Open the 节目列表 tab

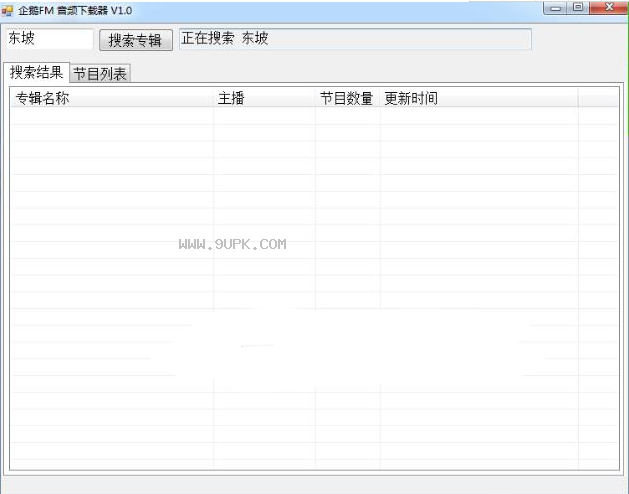coord(100,73)
